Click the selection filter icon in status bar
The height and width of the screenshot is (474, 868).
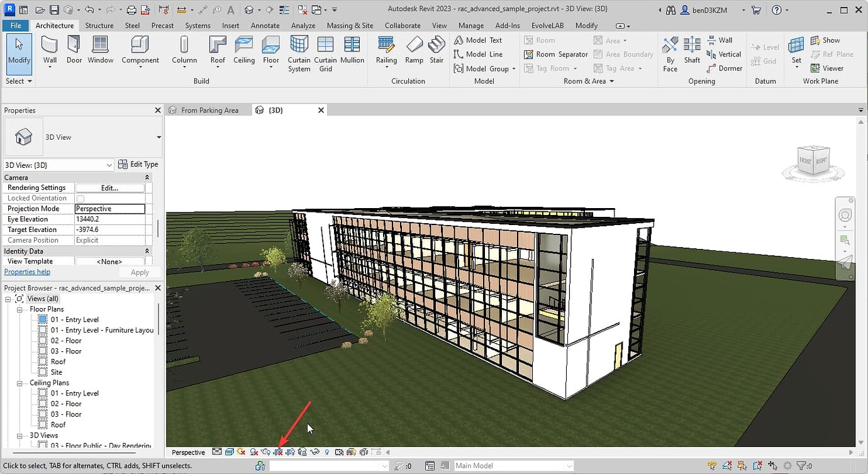[x=801, y=466]
